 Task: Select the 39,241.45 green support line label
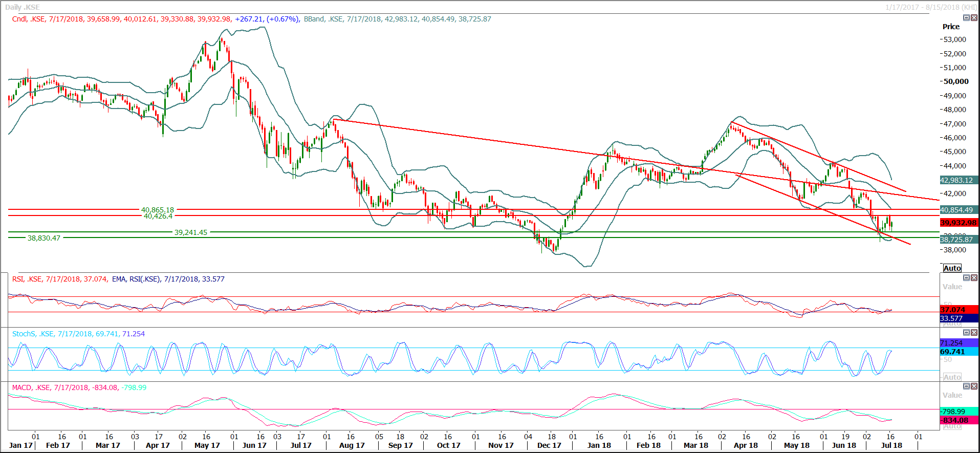pos(191,232)
